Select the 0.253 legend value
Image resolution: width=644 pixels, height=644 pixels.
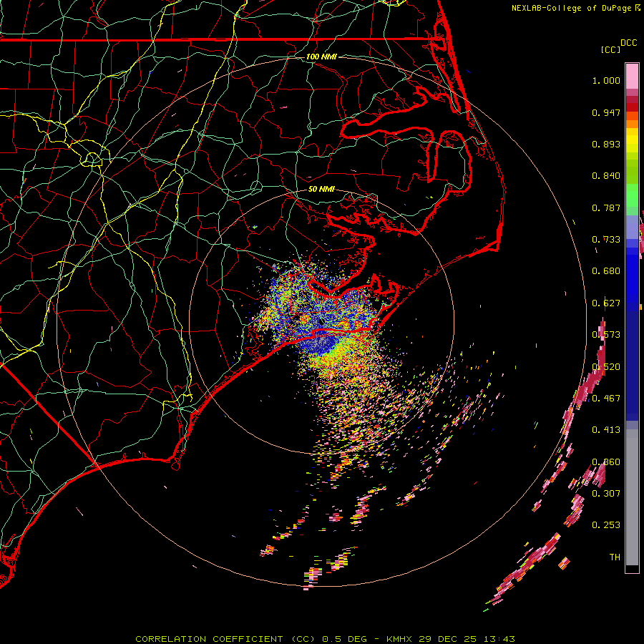tap(606, 525)
